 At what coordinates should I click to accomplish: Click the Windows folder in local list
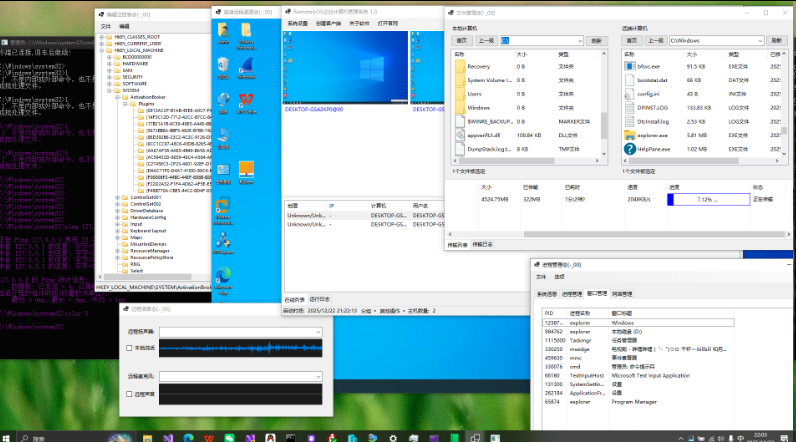coord(478,106)
